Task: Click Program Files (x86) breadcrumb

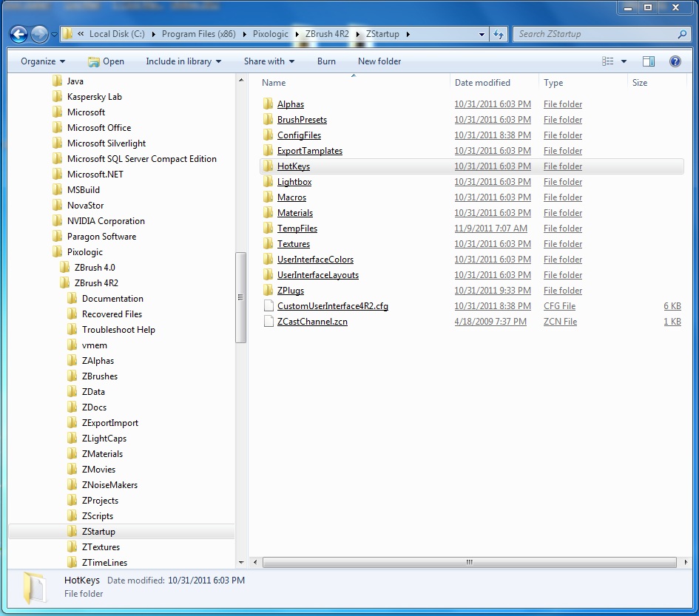Action: 198,34
